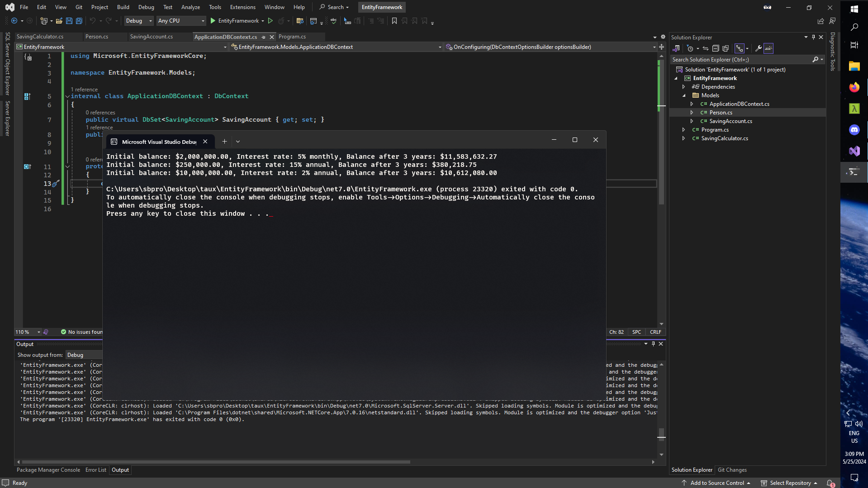Select ApplicationDBContext.cs in Solution Explorer
The image size is (868, 488).
(x=739, y=104)
